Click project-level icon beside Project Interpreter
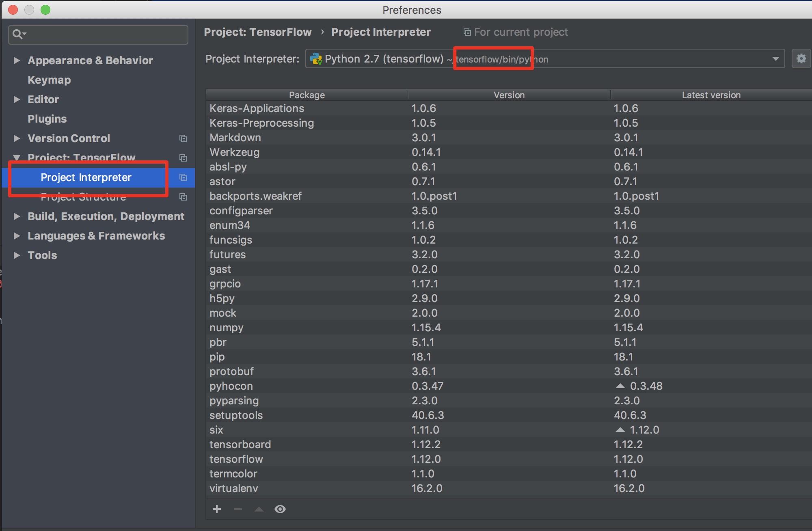The image size is (812, 531). (183, 177)
